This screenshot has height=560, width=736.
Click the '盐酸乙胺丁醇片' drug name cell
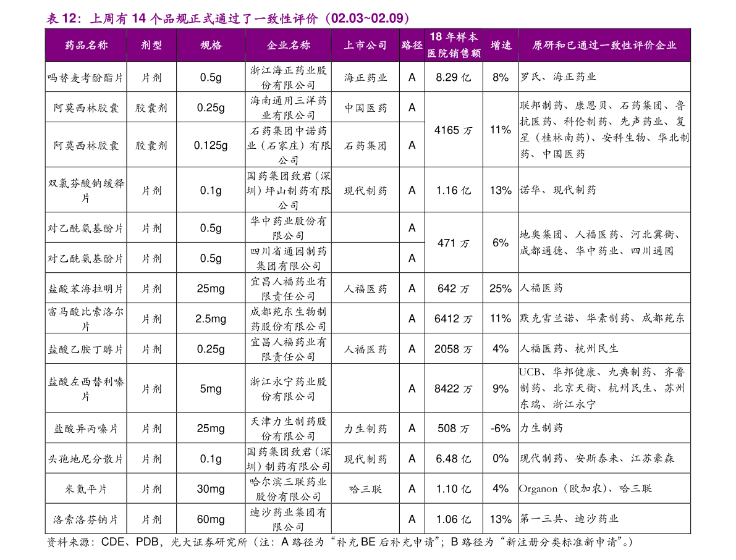click(x=85, y=349)
